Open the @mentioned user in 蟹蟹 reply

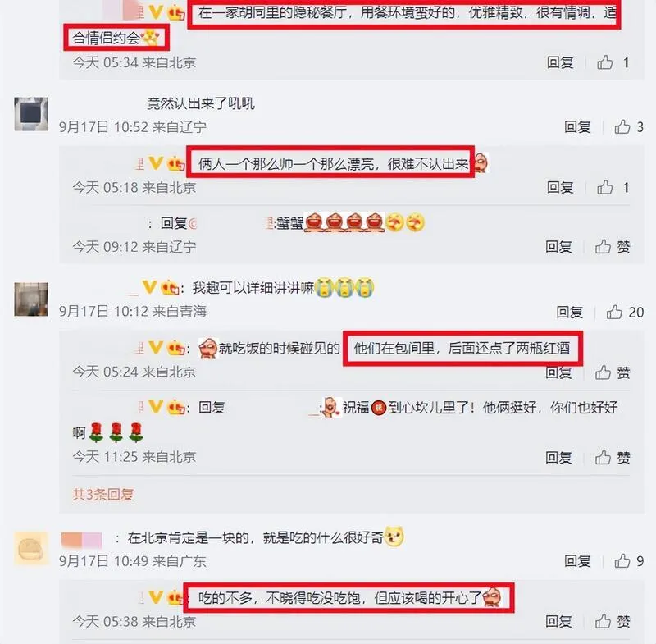tap(231, 223)
